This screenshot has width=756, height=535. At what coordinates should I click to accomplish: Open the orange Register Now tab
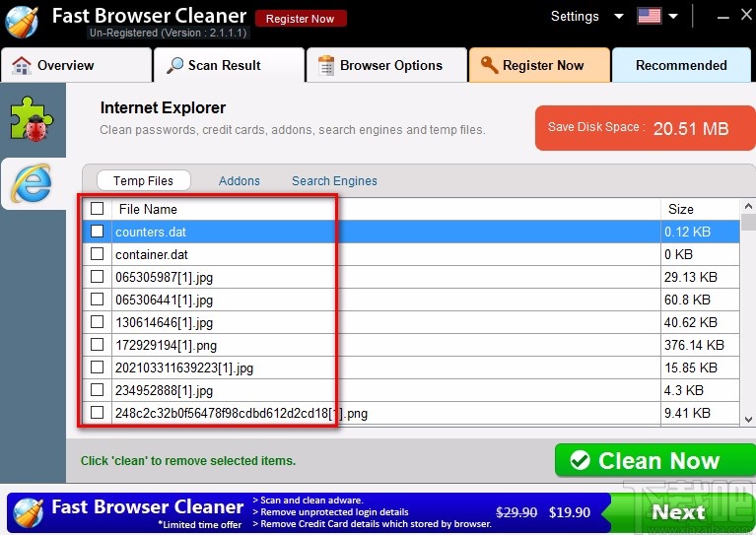pyautogui.click(x=539, y=65)
